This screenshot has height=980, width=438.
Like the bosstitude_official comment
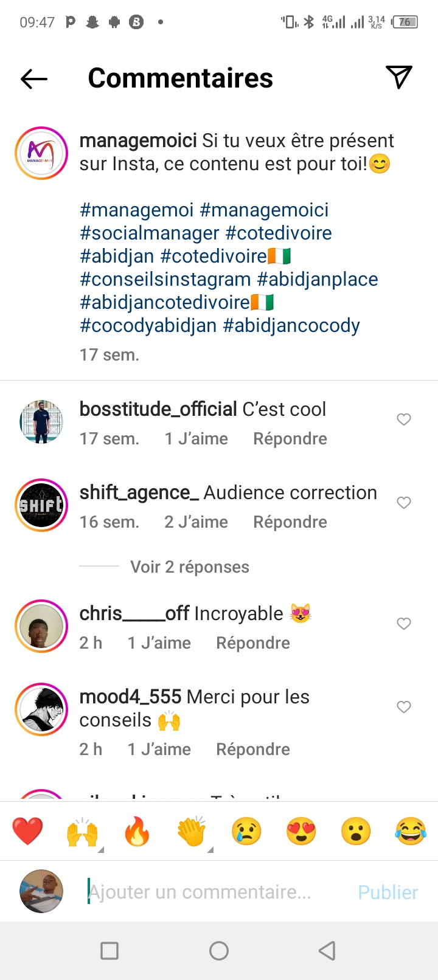[404, 419]
